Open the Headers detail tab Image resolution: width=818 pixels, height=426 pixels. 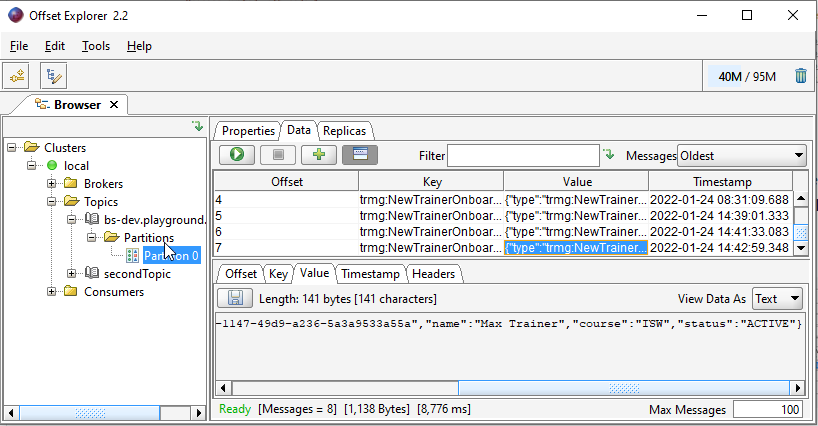(x=434, y=274)
